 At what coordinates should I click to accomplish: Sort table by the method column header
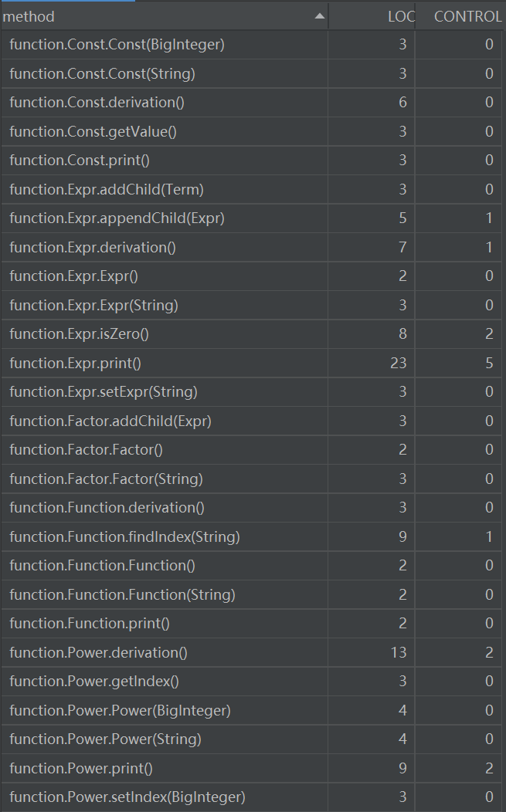pyautogui.click(x=155, y=16)
